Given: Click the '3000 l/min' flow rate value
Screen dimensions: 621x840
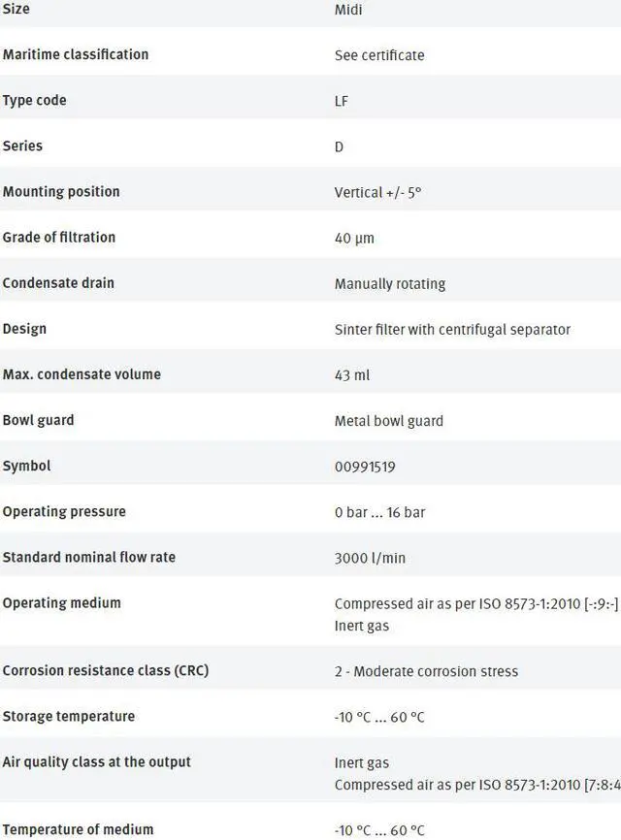Looking at the screenshot, I should tap(370, 558).
